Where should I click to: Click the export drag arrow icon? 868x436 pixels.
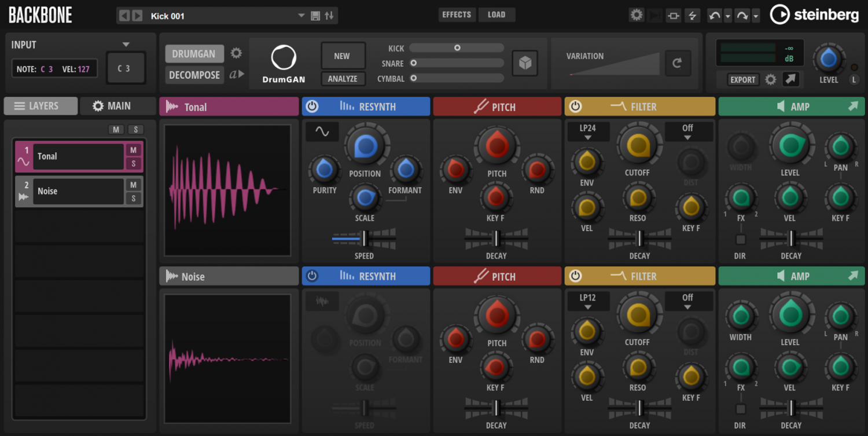click(790, 79)
